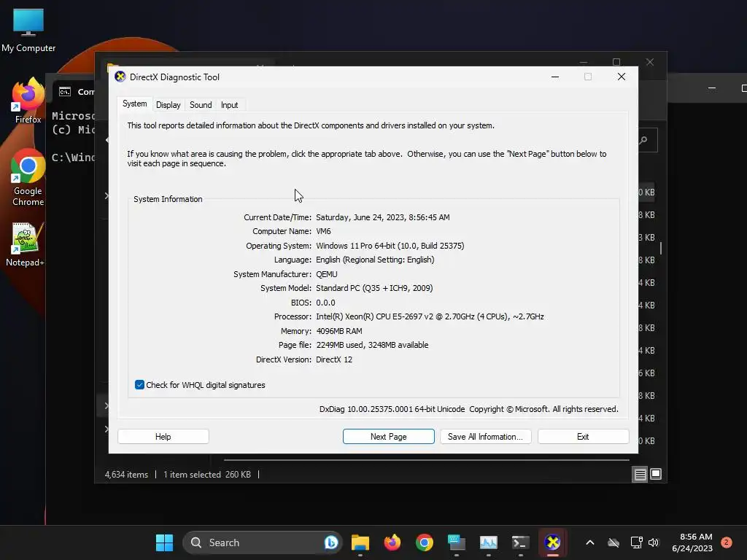Select the System tab
747x560 pixels.
pyautogui.click(x=134, y=104)
